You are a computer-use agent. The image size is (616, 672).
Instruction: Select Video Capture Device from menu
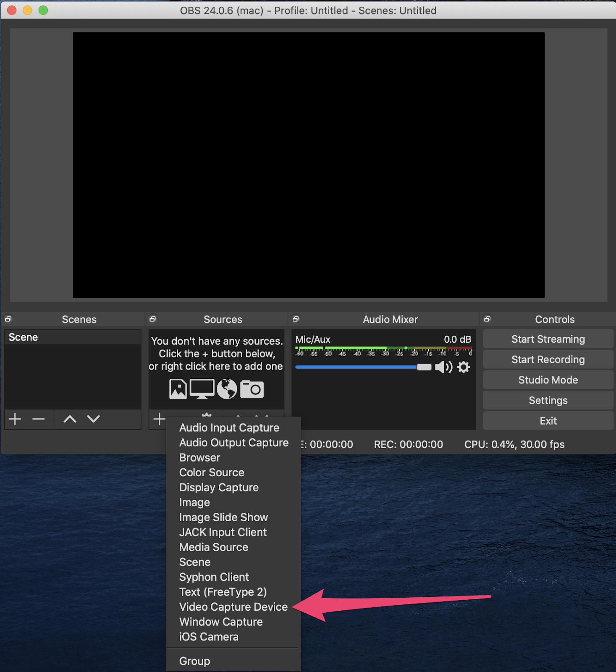(x=233, y=607)
